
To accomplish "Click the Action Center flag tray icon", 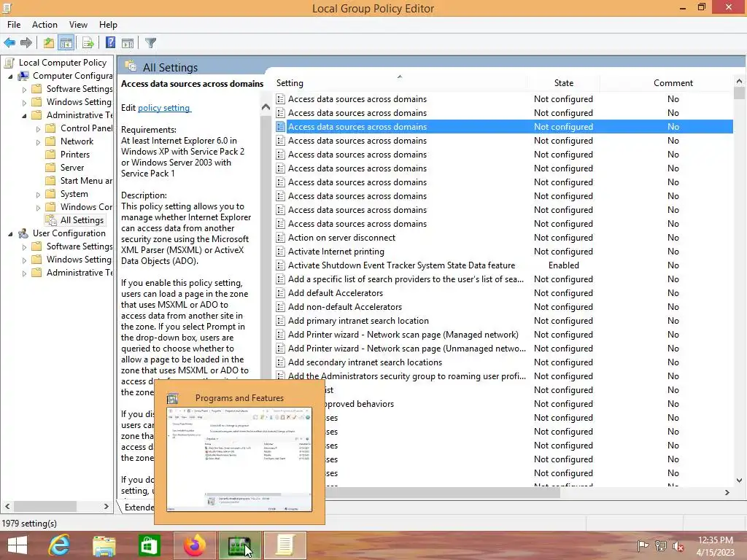I will pos(643,546).
